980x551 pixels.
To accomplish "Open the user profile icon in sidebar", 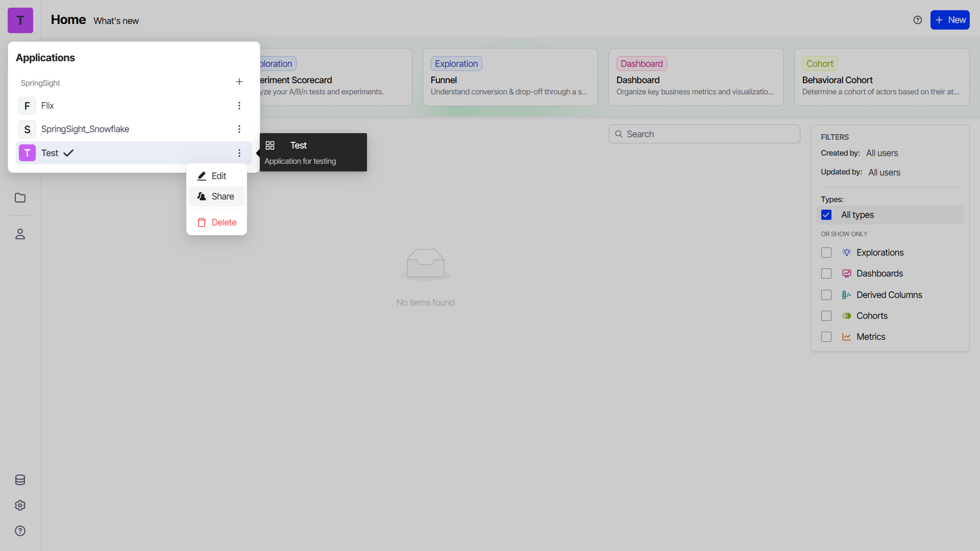I will (x=20, y=234).
